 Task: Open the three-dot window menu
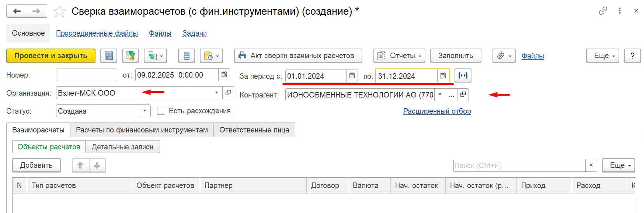pyautogui.click(x=620, y=11)
